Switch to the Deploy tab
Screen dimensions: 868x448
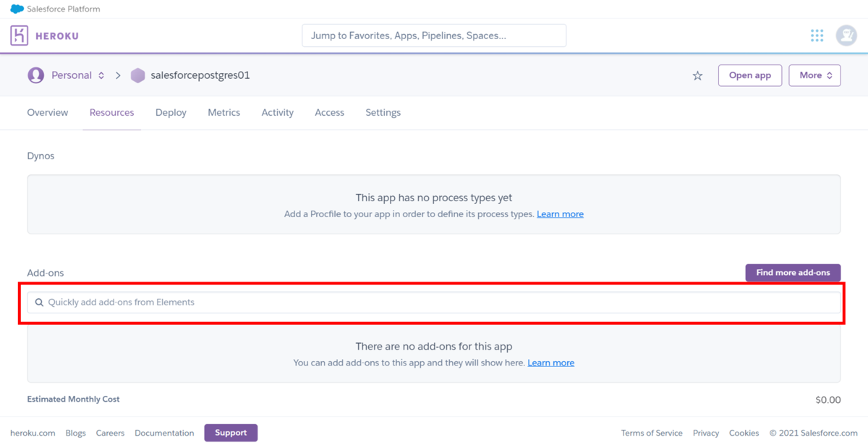pos(171,113)
